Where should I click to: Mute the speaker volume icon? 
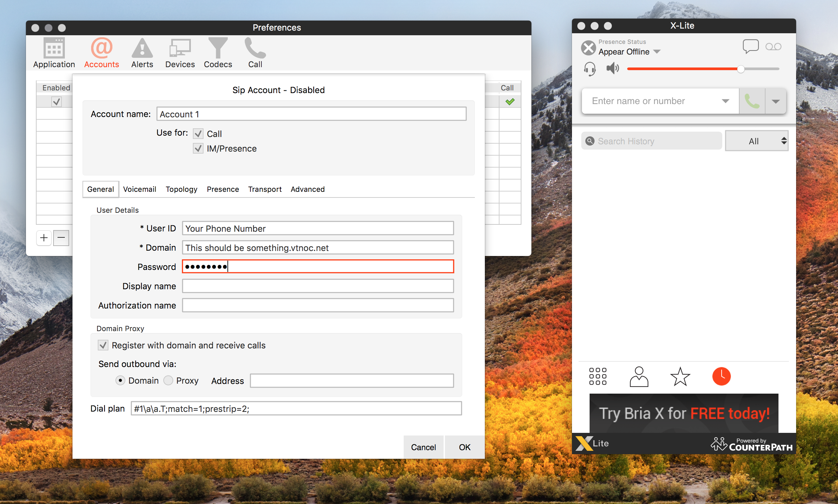(613, 68)
